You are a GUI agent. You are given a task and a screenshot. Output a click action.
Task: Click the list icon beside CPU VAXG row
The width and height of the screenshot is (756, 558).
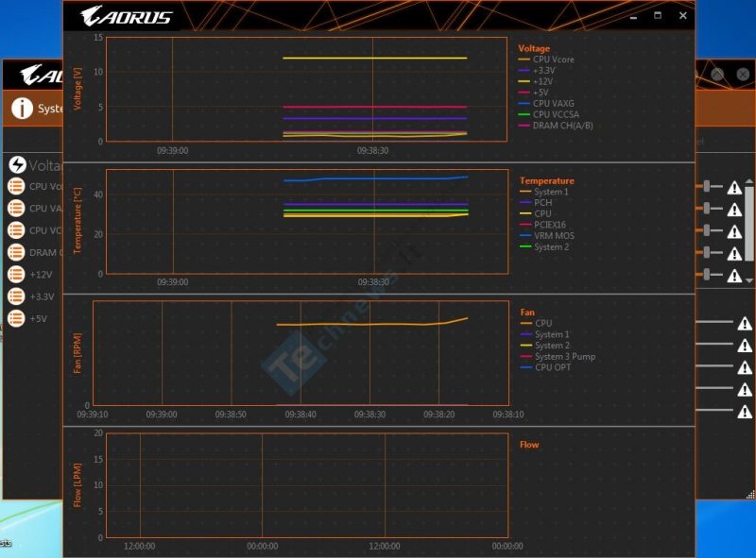(16, 209)
